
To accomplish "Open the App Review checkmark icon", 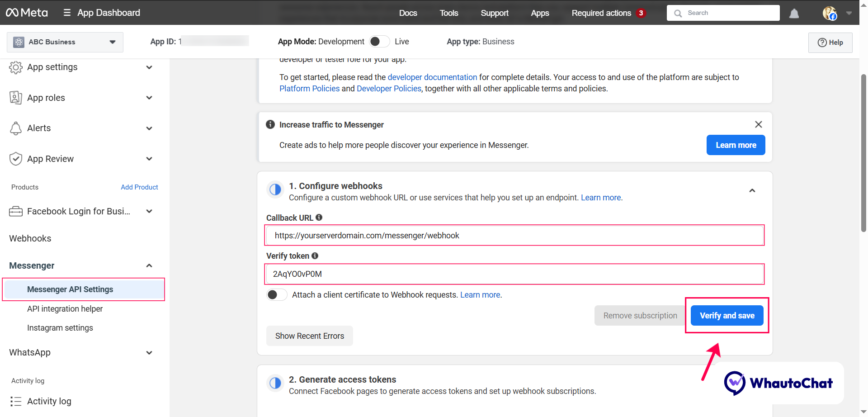I will (x=16, y=158).
